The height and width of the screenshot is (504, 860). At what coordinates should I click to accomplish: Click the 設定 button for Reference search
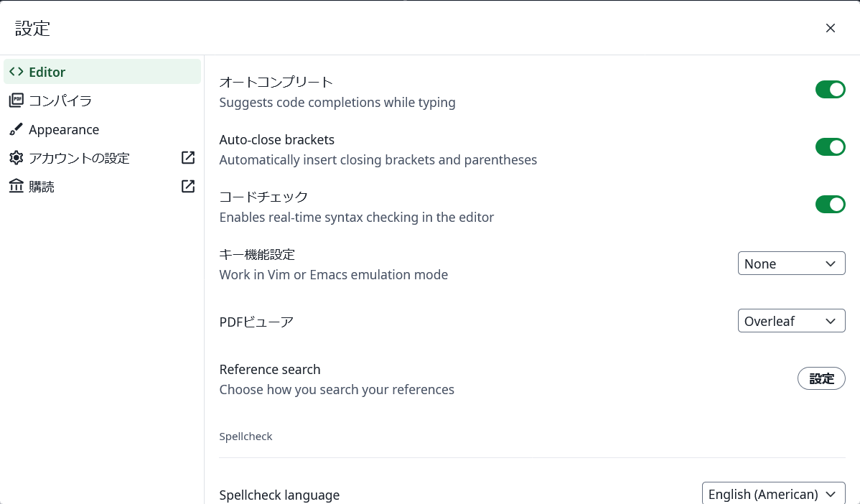(x=821, y=378)
